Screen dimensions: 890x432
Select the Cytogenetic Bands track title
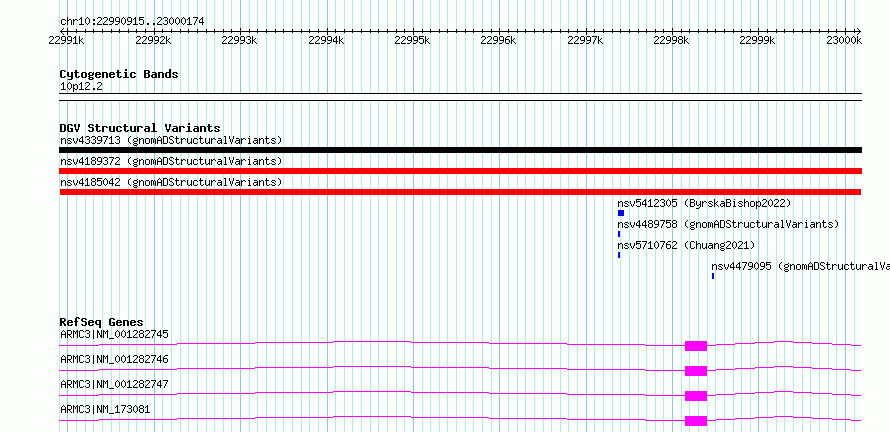[x=119, y=74]
